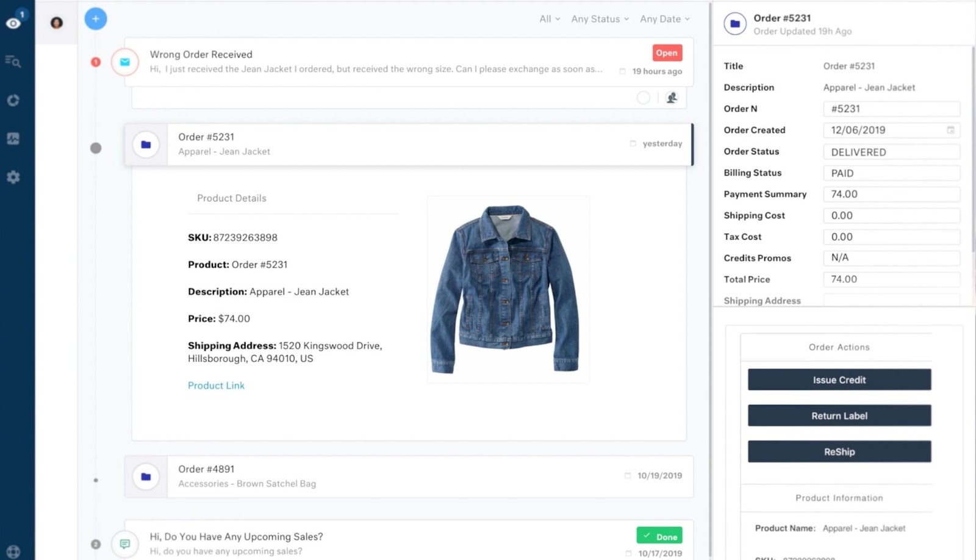The width and height of the screenshot is (976, 560).
Task: Open the analytics panel from the sidebar
Action: [12, 138]
